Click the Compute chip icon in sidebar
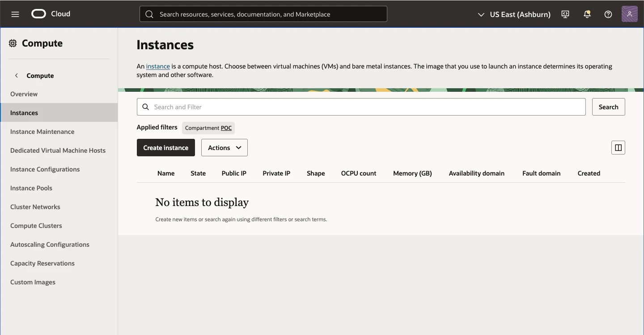The height and width of the screenshot is (335, 644). 13,43
